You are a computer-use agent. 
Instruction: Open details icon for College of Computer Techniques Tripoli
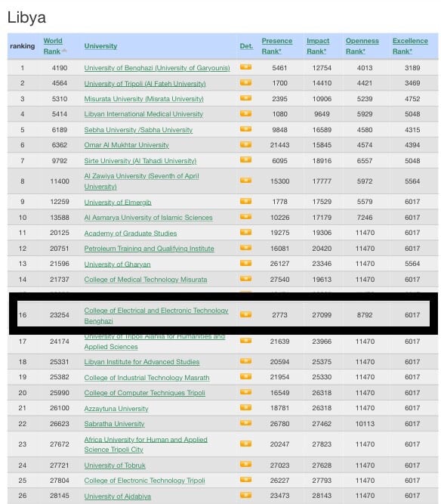tap(245, 392)
